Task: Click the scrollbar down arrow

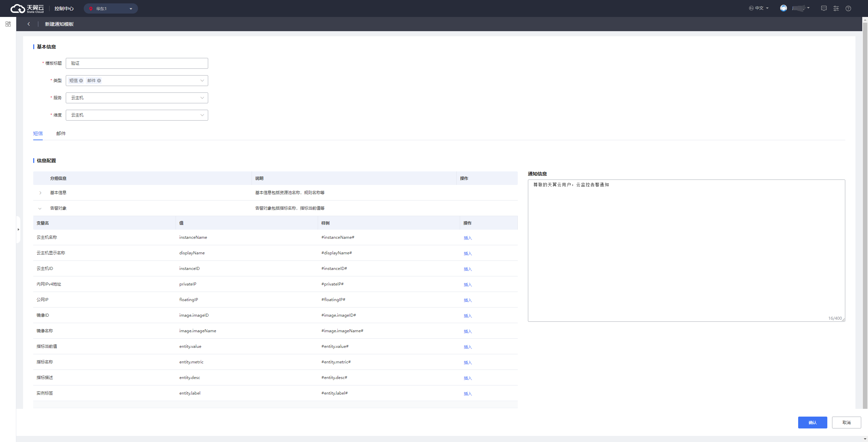Action: (865, 439)
